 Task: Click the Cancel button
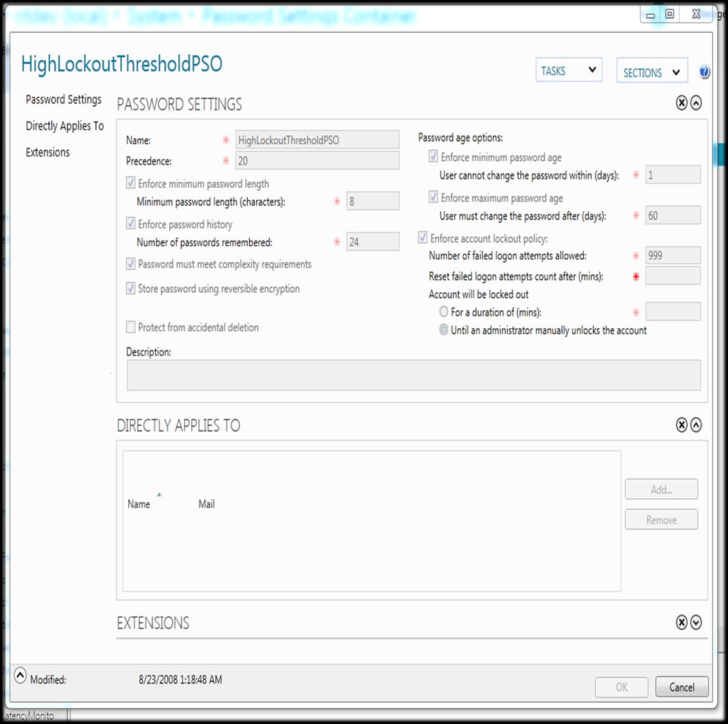682,687
